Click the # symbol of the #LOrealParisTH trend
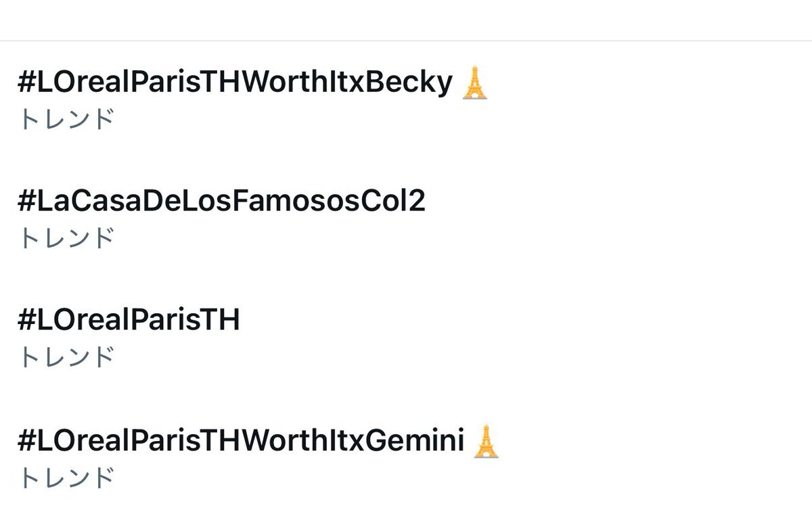 point(26,320)
